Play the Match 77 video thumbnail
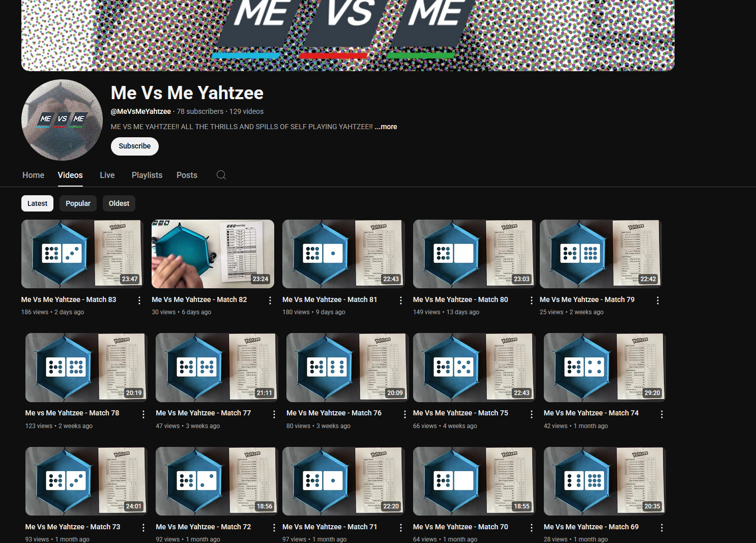Viewport: 756px width, 543px height. click(x=217, y=368)
